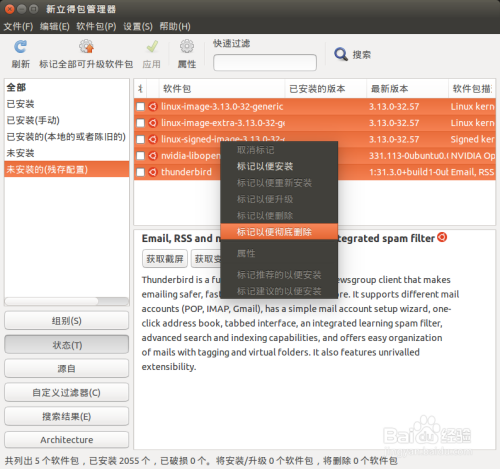Screen dimensions: 500x469
Task: Click the package name linux-image-3.13.0-32-generic
Action: point(222,107)
